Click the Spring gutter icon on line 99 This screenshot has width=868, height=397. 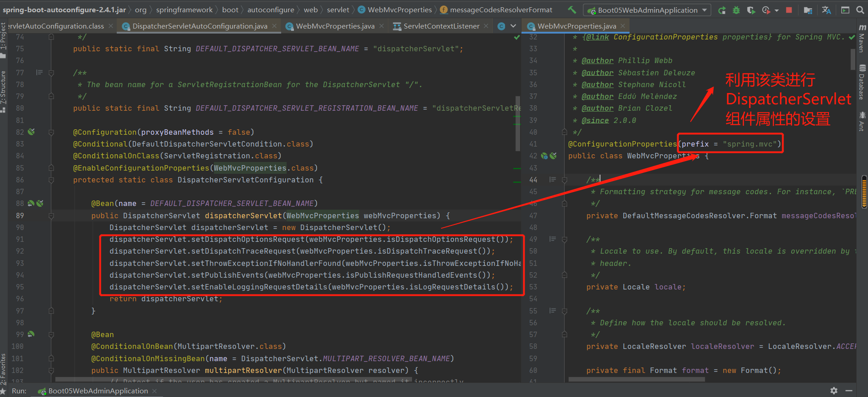pos(31,334)
